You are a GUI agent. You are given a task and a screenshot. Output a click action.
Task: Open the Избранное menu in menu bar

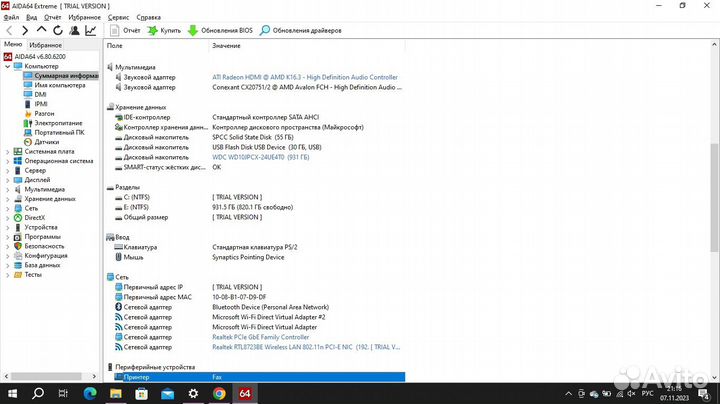coord(84,17)
